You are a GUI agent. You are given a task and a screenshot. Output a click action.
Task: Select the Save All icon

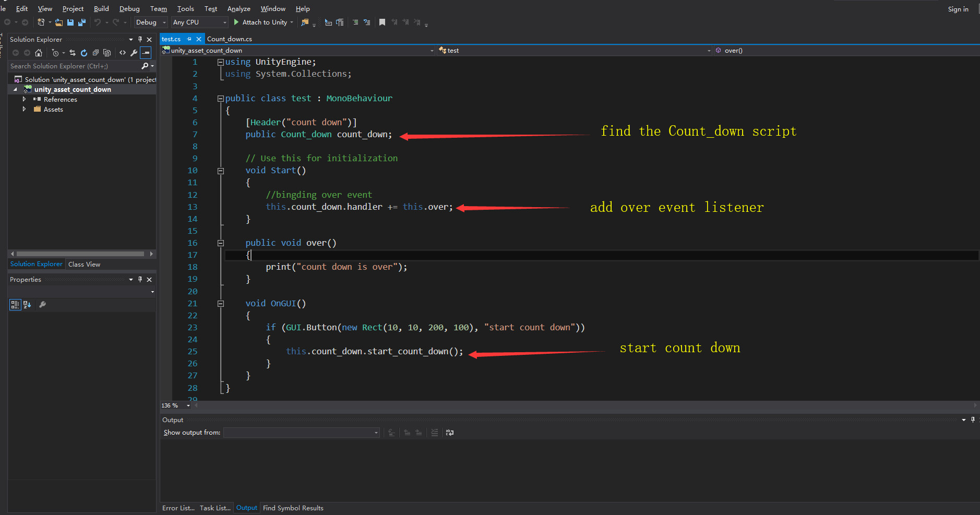(x=81, y=22)
